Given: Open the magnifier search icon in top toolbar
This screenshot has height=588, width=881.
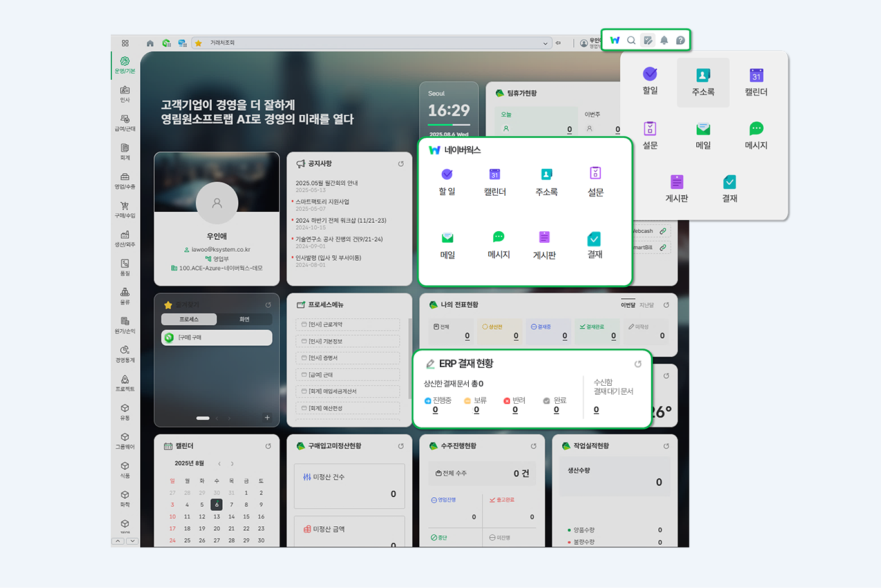Looking at the screenshot, I should click(632, 41).
